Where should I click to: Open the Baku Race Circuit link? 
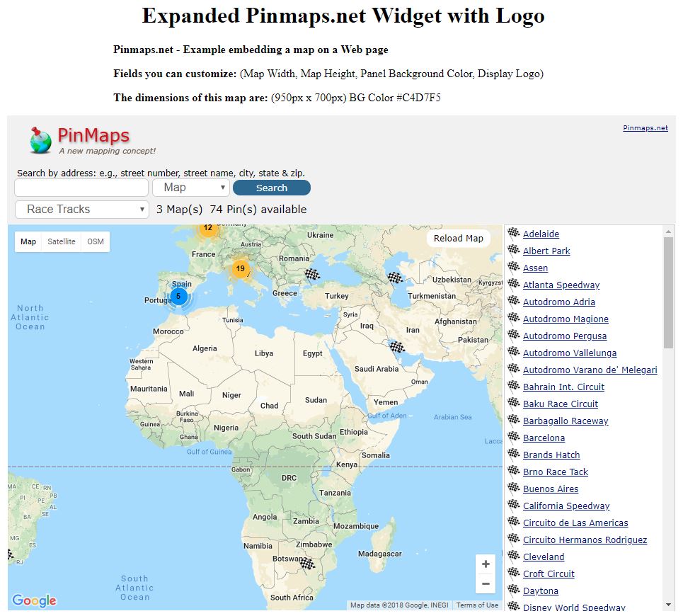pyautogui.click(x=560, y=404)
